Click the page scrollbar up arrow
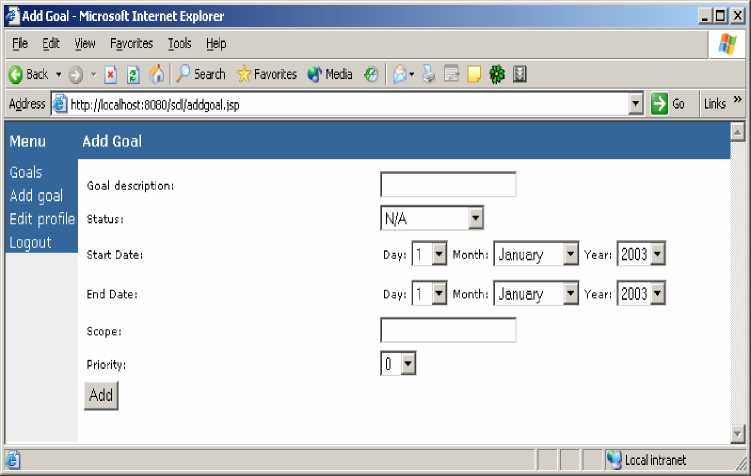Screen dimensions: 751x476 click(738, 132)
